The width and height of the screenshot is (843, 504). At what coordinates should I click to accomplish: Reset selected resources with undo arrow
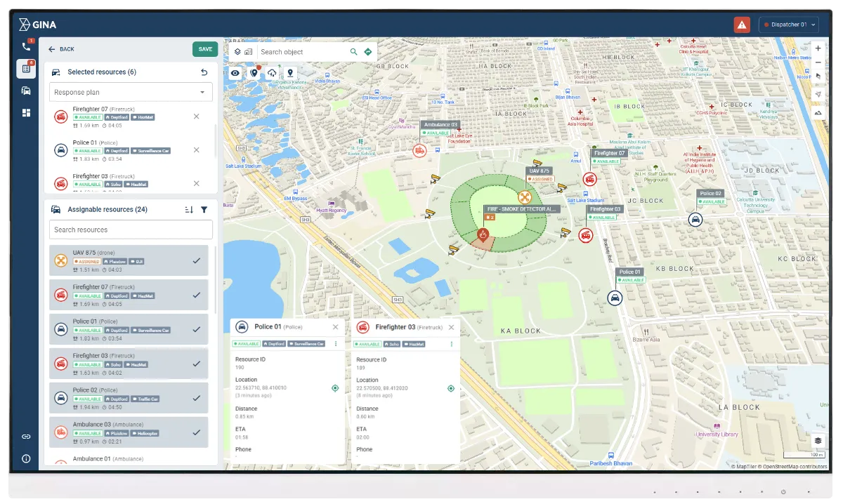click(x=204, y=72)
